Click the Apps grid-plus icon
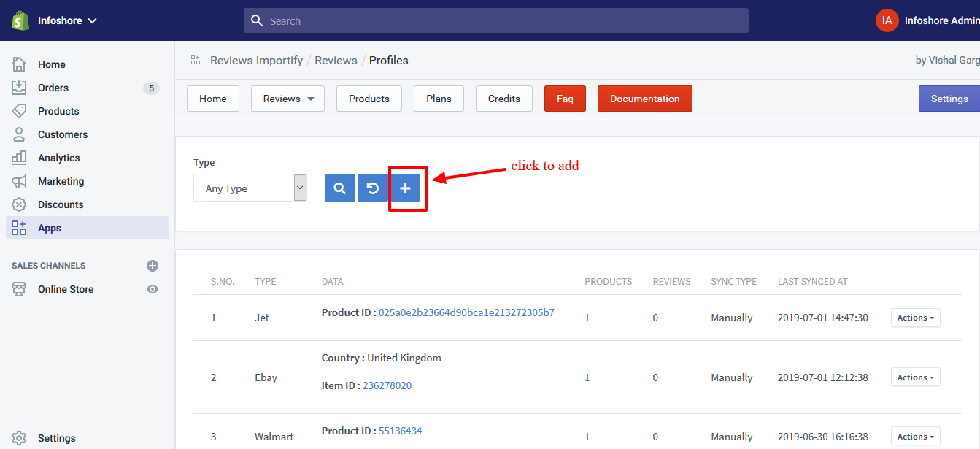 click(19, 228)
